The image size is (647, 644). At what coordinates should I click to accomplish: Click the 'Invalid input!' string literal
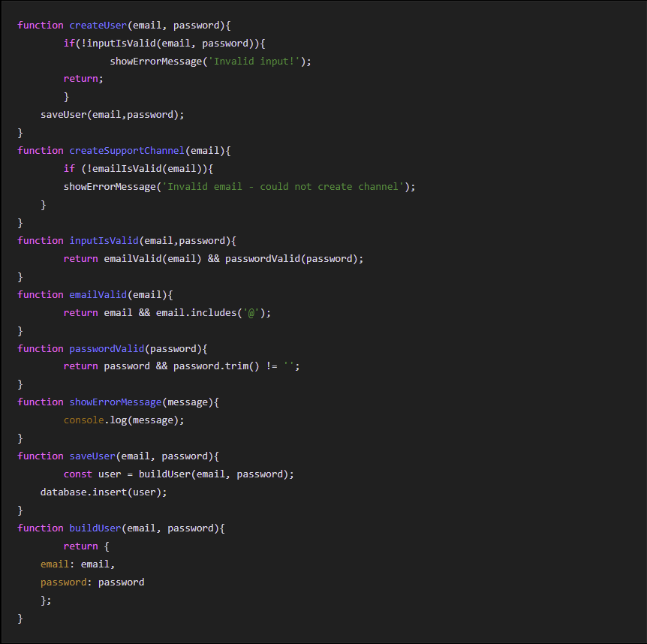click(x=254, y=62)
